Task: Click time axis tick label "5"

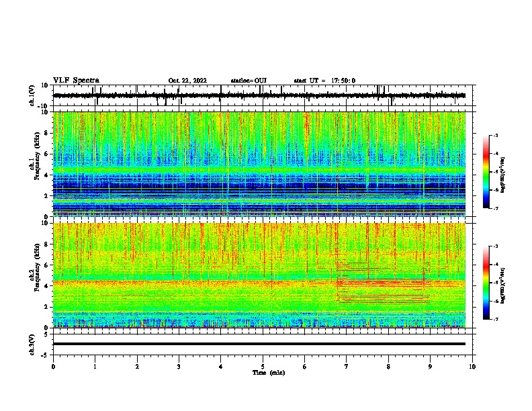Action: pyautogui.click(x=263, y=367)
